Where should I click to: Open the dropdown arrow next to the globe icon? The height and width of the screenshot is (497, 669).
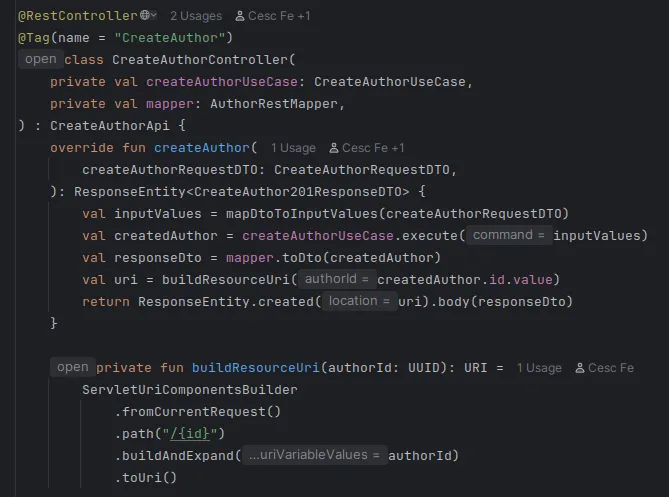[154, 16]
